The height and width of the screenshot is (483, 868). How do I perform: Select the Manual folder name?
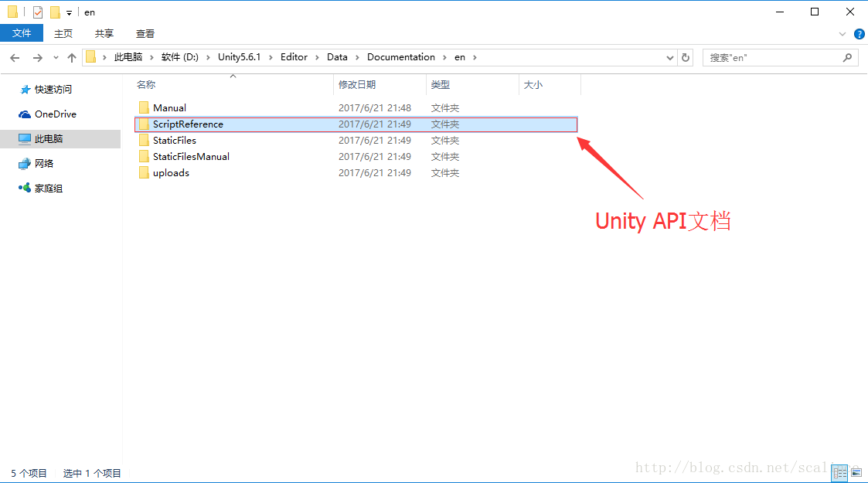pos(169,108)
